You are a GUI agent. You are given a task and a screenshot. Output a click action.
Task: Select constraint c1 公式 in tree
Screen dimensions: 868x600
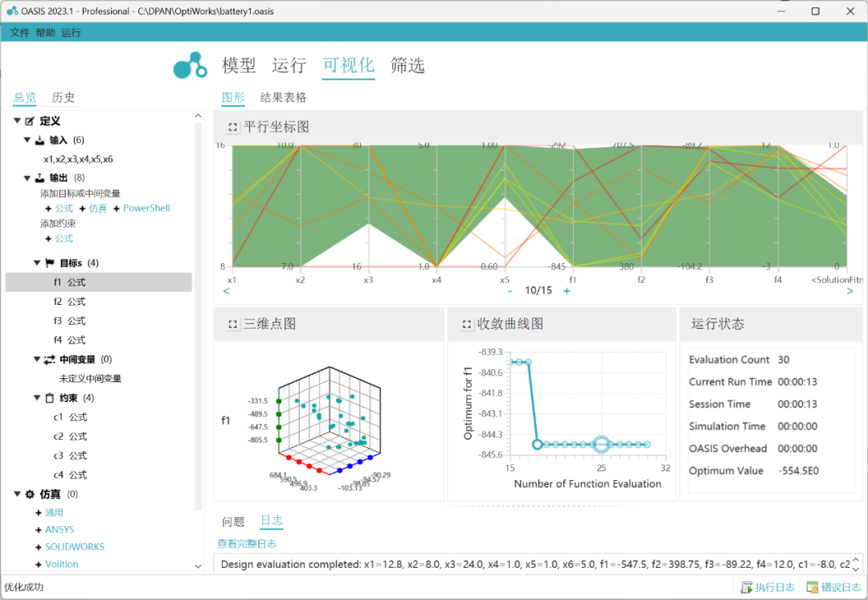[x=70, y=417]
